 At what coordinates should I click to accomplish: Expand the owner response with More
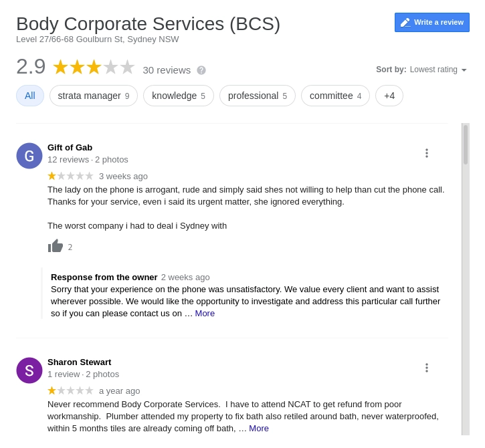(205, 313)
